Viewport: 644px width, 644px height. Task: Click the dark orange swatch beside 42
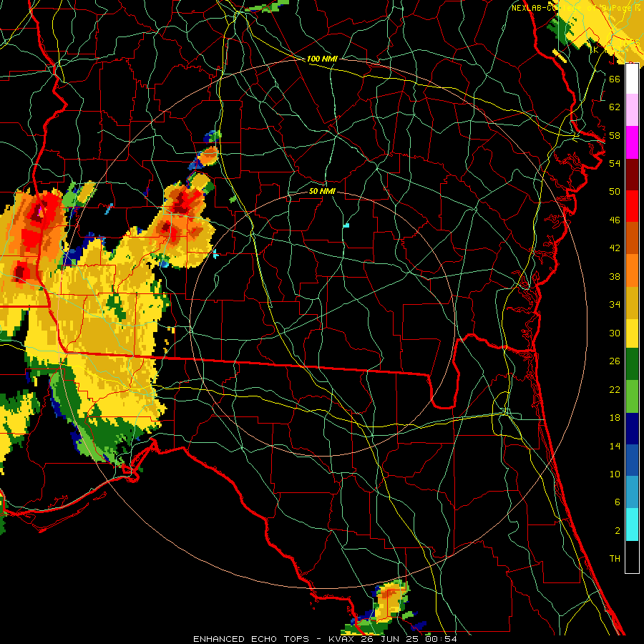click(632, 238)
